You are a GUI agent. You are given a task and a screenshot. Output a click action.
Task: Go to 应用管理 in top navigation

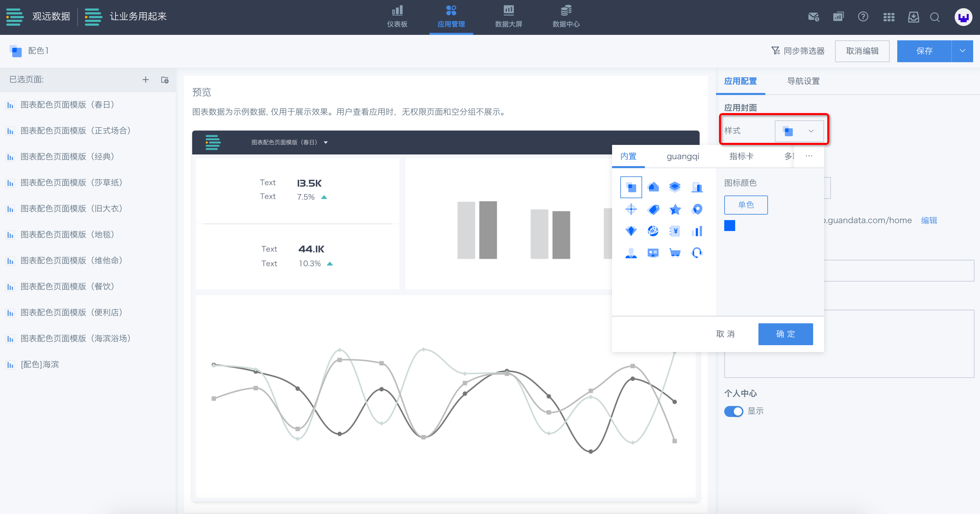tap(451, 17)
